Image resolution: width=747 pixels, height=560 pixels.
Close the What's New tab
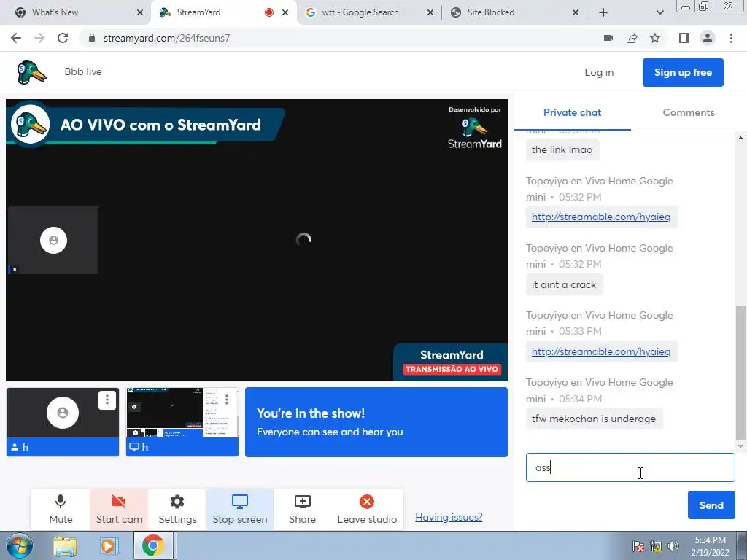pyautogui.click(x=139, y=12)
